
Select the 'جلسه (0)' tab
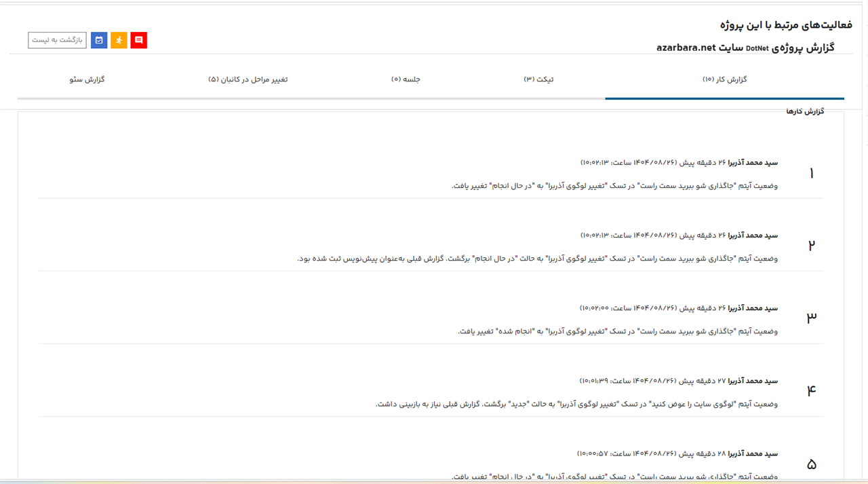pyautogui.click(x=406, y=79)
